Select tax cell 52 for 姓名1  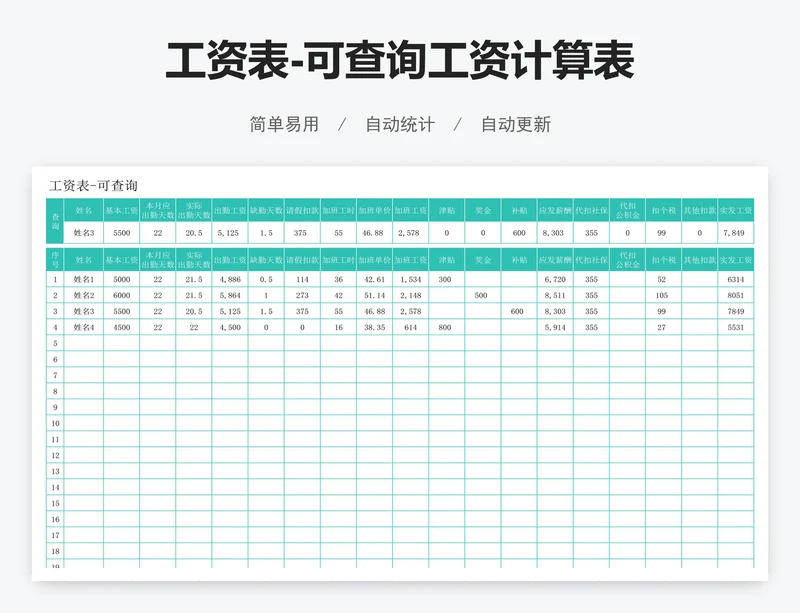[663, 279]
